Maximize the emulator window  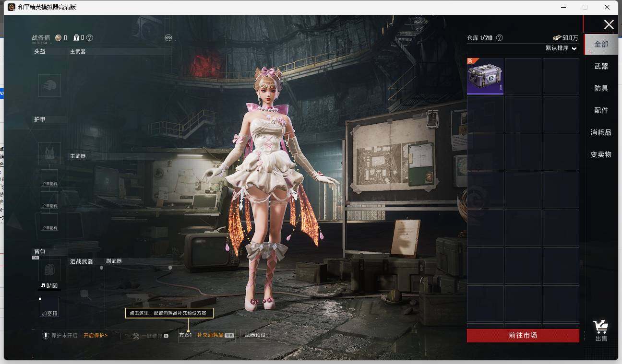[585, 7]
